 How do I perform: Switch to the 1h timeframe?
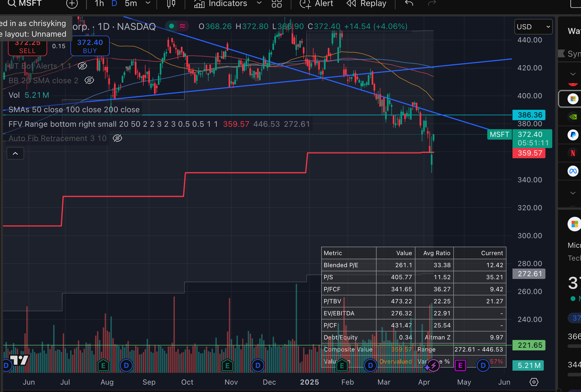pyautogui.click(x=99, y=4)
